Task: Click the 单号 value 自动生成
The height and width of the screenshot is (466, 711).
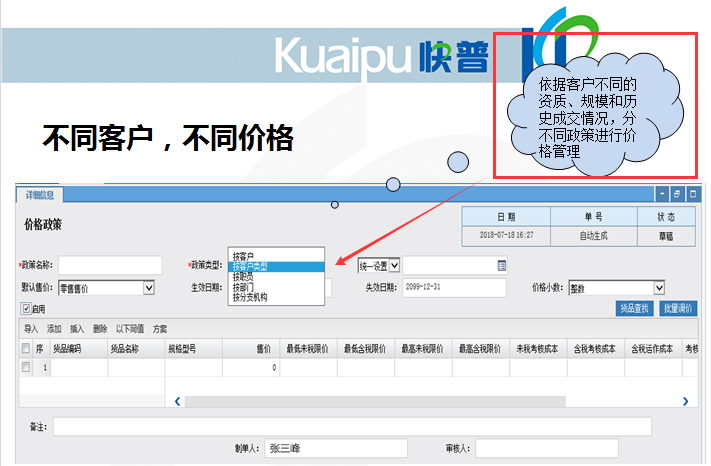Action: click(x=594, y=236)
